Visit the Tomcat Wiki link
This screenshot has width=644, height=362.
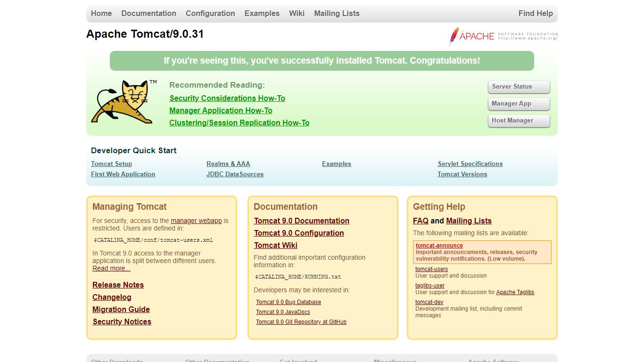coord(276,245)
